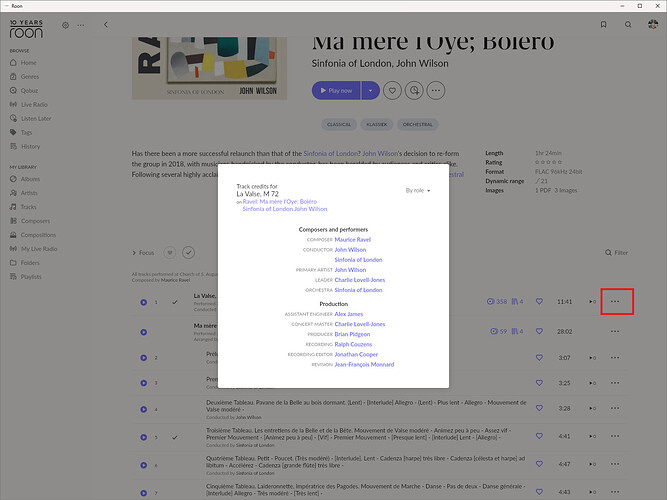
Task: Rate the album using the star rating
Action: 548,162
